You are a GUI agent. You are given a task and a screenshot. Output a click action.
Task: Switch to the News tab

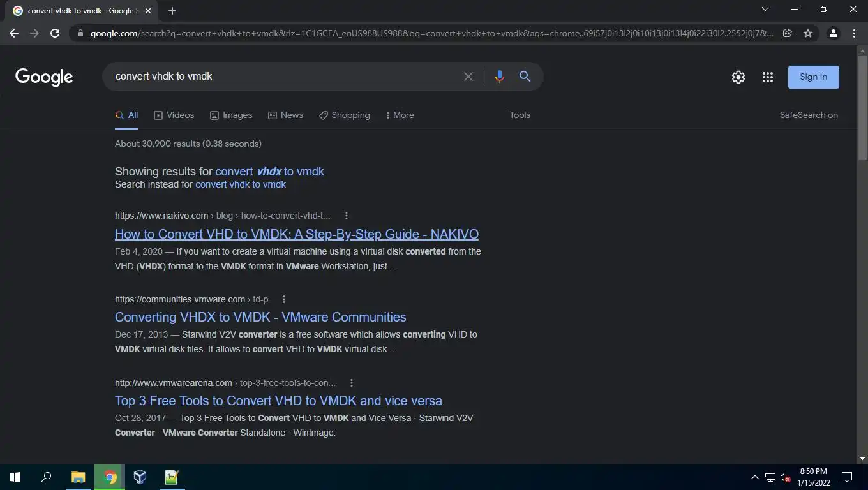[285, 115]
